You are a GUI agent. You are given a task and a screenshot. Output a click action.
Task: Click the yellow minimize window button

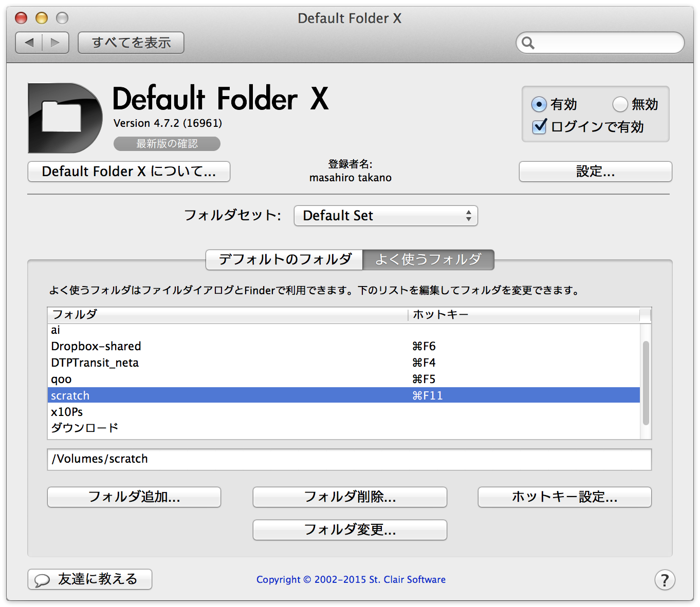click(x=42, y=18)
